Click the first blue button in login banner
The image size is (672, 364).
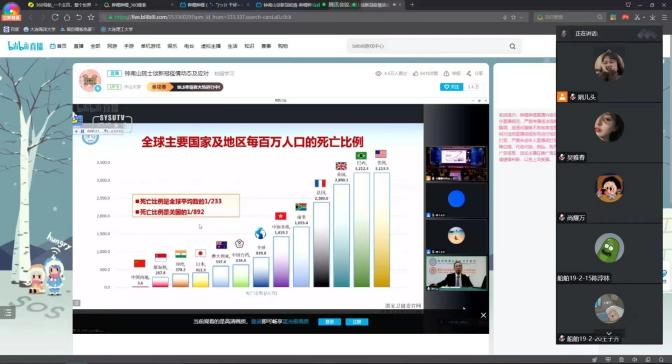click(x=329, y=322)
